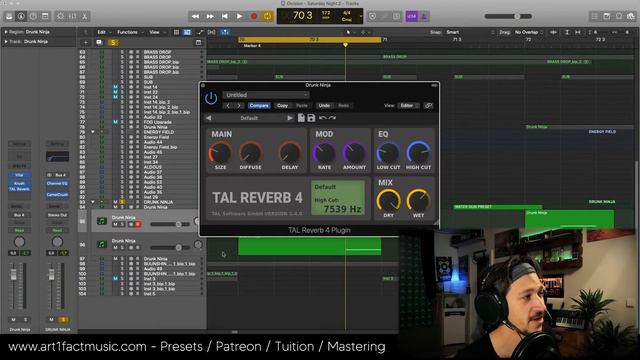Click the plugin link chain icon
The image size is (640, 360).
coord(428,106)
